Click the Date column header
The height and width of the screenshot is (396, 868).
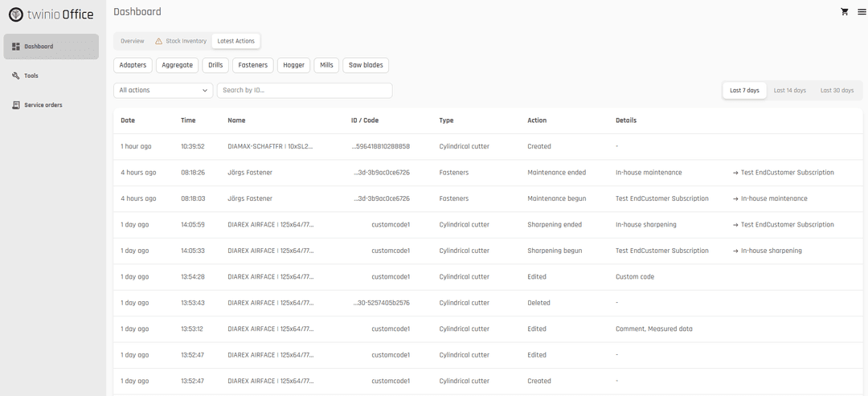pyautogui.click(x=128, y=120)
